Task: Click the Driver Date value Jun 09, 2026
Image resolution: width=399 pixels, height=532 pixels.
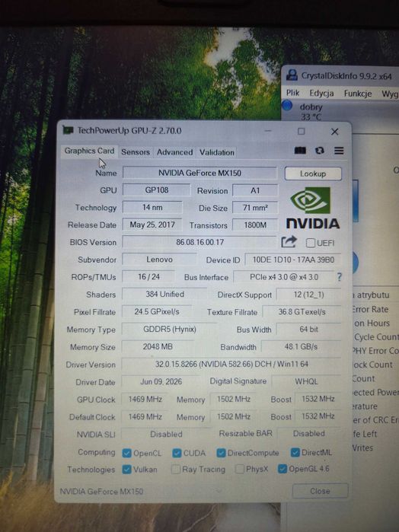Action: click(x=161, y=381)
